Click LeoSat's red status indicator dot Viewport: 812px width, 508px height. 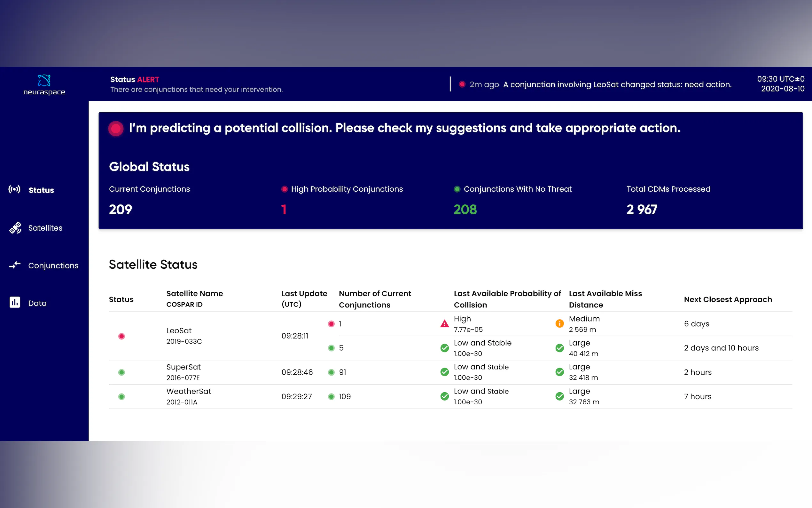coord(121,336)
